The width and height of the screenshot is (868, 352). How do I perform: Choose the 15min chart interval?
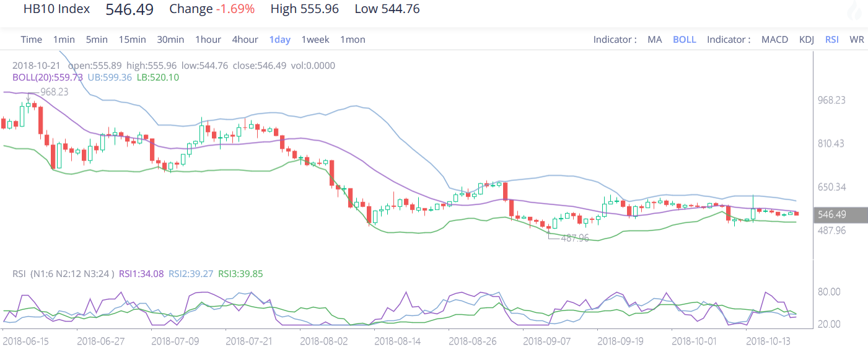[133, 40]
